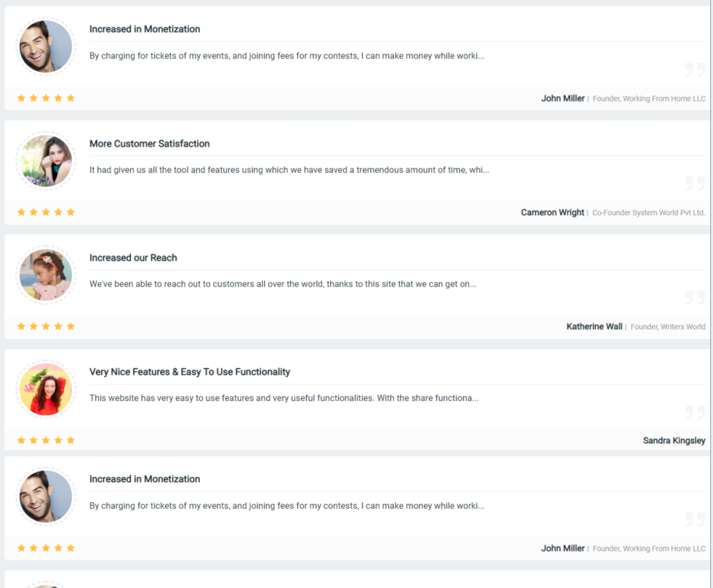713x588 pixels.
Task: Click the quote icon in Katherine Wall's testimonial
Action: coord(694,298)
